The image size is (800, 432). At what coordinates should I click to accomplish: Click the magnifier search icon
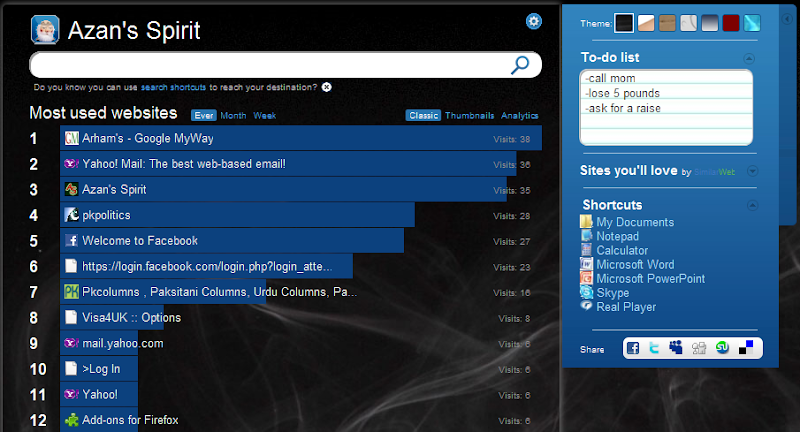[520, 65]
